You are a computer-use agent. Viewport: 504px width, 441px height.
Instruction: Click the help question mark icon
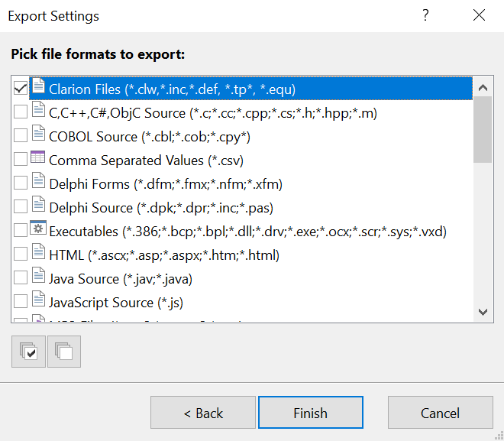[426, 15]
